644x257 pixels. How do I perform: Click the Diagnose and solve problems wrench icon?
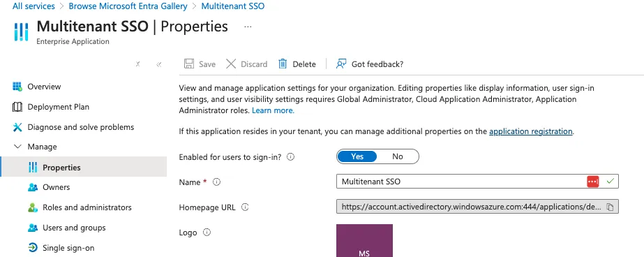point(17,127)
